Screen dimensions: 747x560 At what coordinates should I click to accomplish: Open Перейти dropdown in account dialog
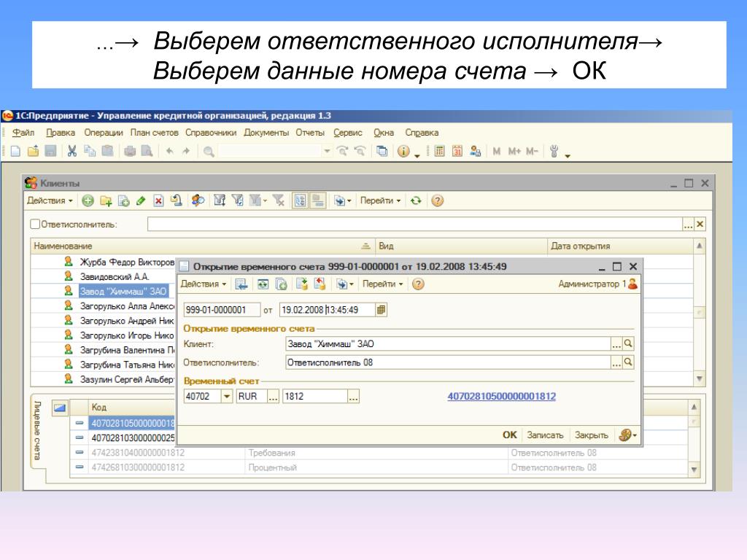pyautogui.click(x=382, y=284)
